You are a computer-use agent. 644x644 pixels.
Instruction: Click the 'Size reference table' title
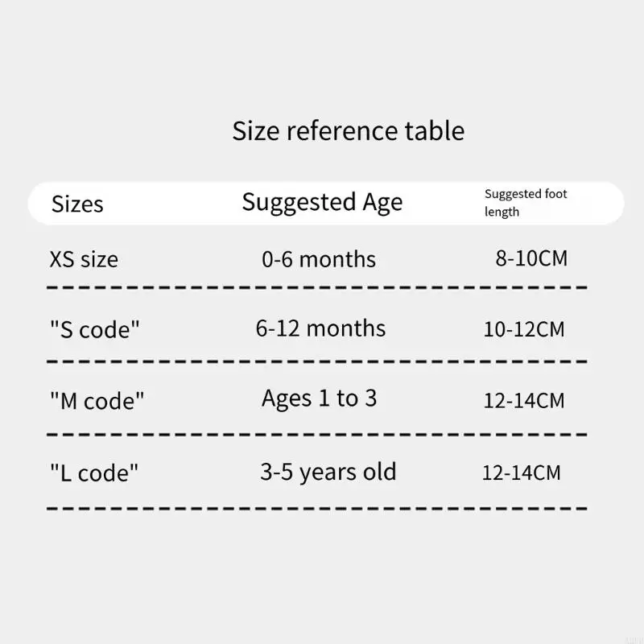pos(348,130)
